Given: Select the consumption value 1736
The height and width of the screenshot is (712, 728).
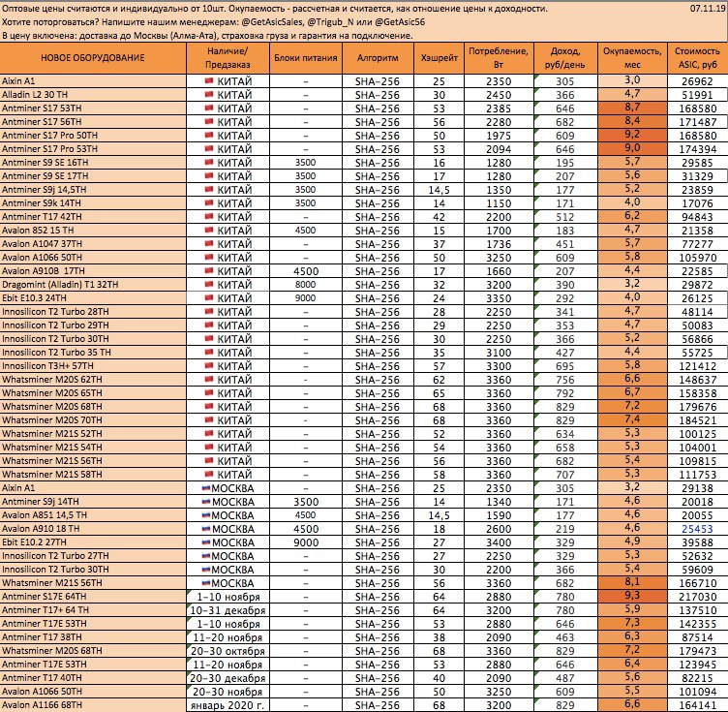Looking at the screenshot, I should coord(499,244).
